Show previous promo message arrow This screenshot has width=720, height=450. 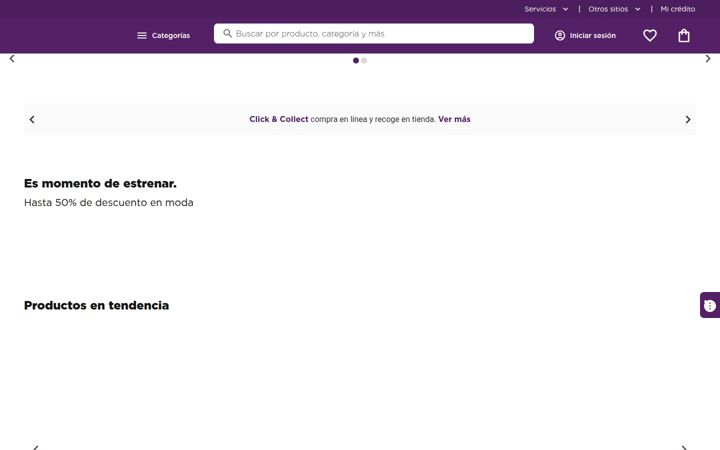point(32,119)
